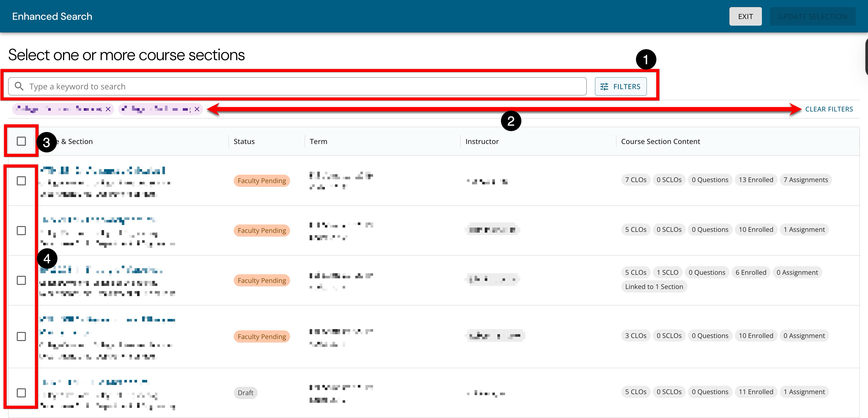Click the 1 SCLO chip

click(667, 272)
